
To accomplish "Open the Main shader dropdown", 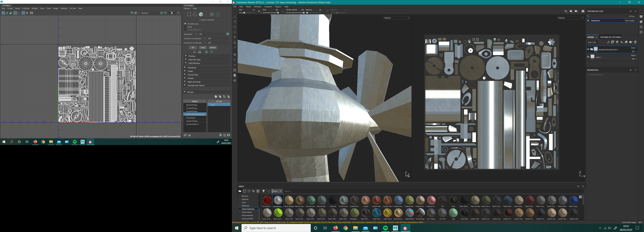I will point(630,20).
